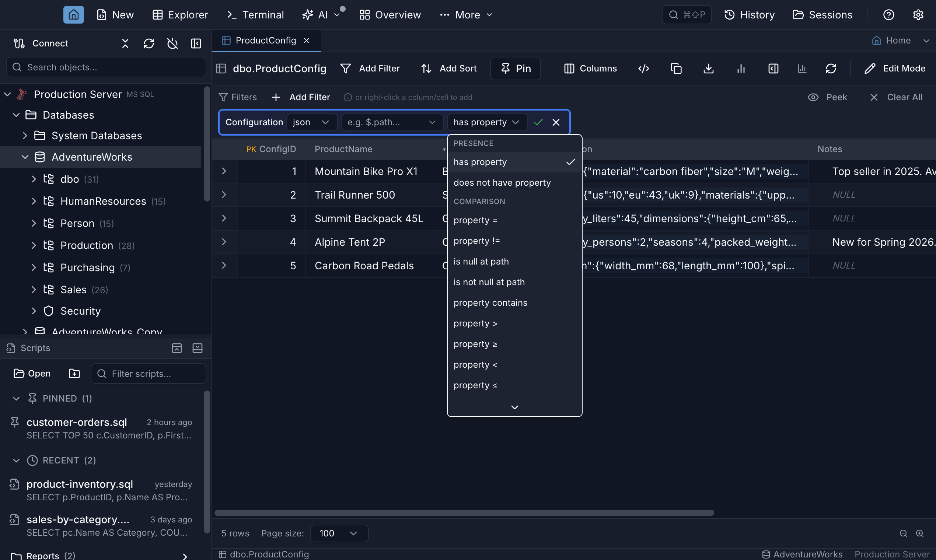Viewport: 936px width, 560px height.
Task: Open the JSON path combo box
Action: pos(392,122)
